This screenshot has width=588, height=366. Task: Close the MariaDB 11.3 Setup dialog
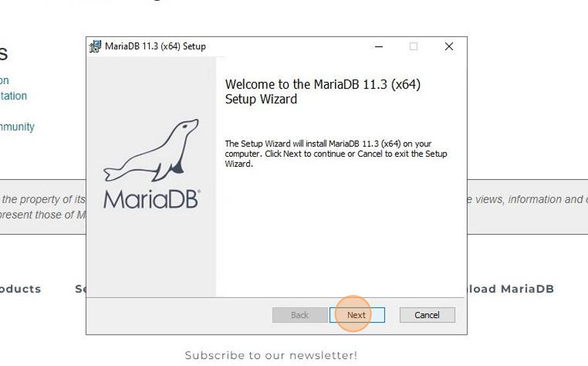coord(449,47)
